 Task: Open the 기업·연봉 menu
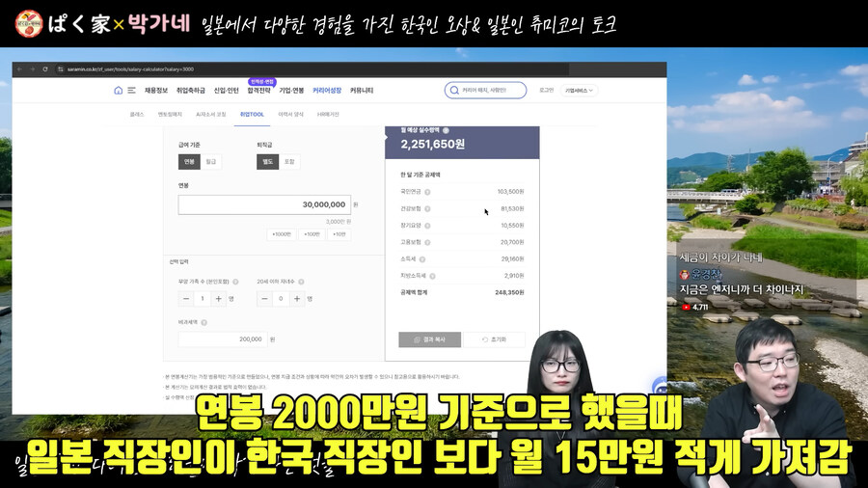291,91
